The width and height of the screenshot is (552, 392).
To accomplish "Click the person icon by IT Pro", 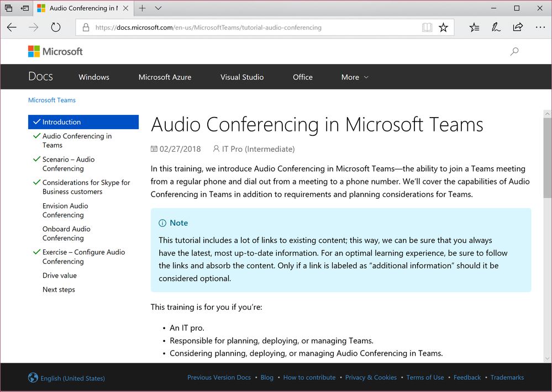I will point(216,149).
